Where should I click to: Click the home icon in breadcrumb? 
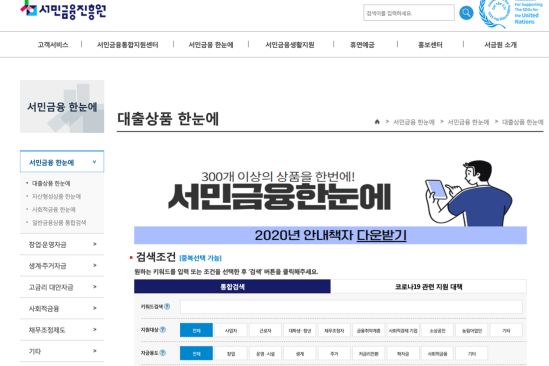377,122
